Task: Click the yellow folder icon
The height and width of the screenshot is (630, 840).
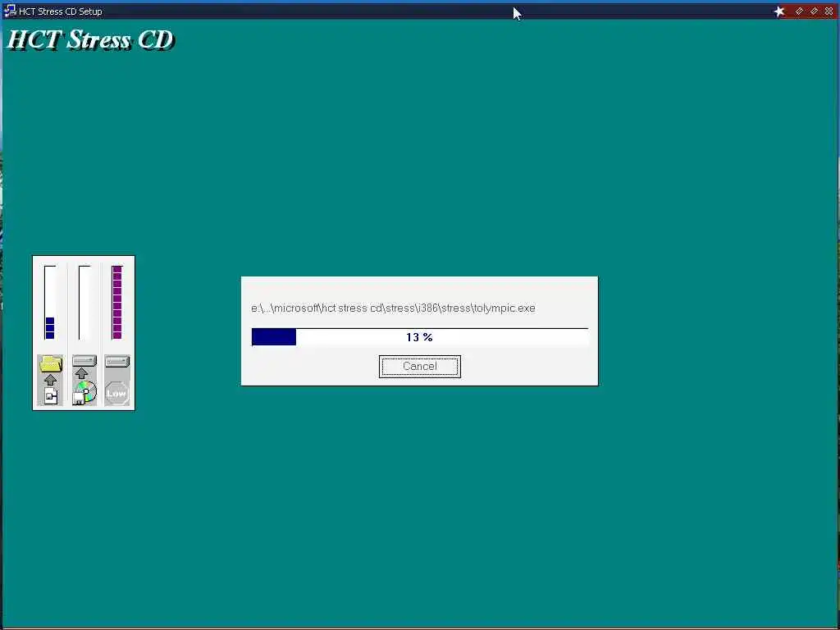Action: [x=50, y=364]
